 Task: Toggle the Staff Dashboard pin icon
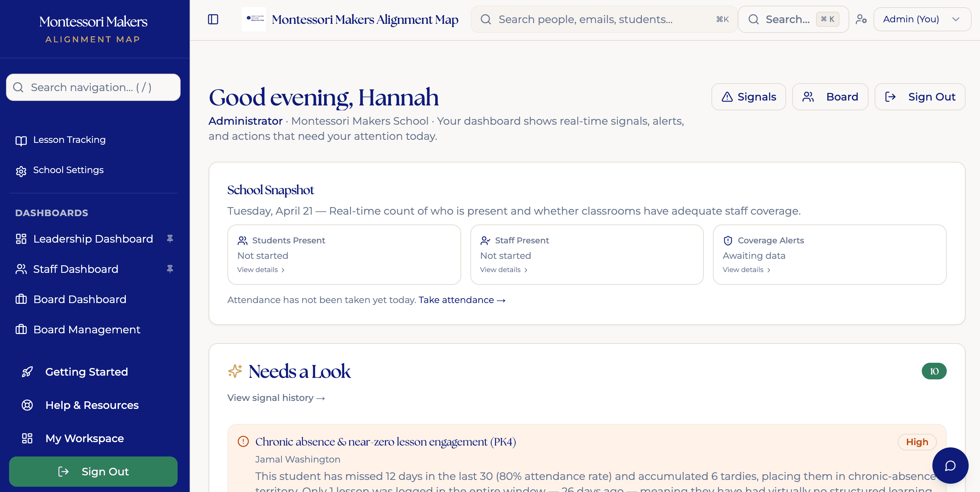click(x=170, y=269)
